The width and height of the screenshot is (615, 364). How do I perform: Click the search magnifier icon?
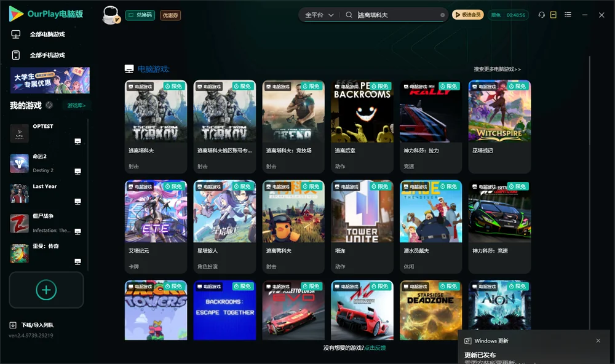[x=349, y=15]
